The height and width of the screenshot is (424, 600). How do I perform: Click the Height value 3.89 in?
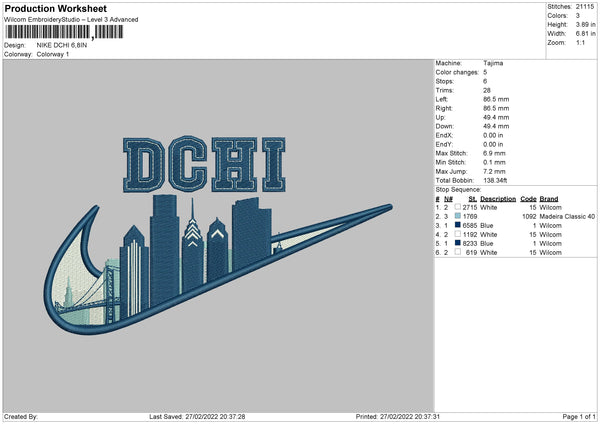click(585, 24)
